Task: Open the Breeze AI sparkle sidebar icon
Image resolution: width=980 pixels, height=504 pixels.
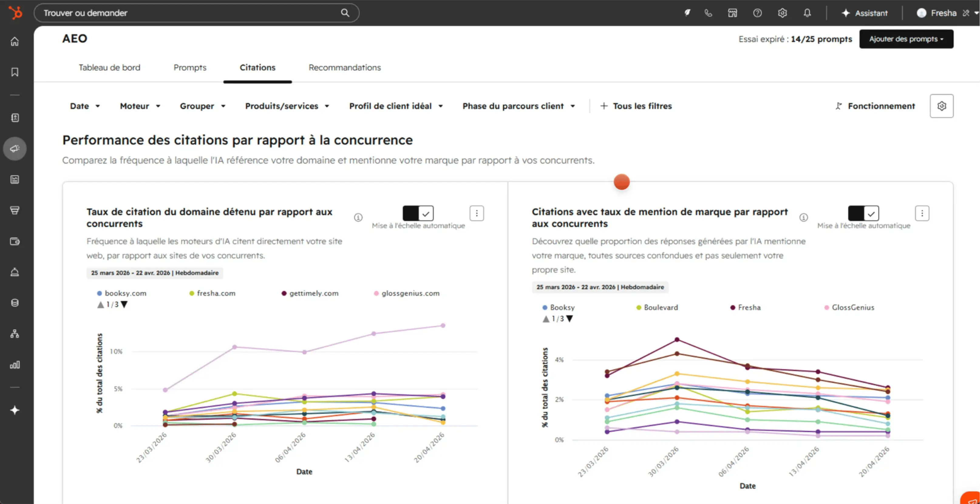Action: (x=15, y=410)
